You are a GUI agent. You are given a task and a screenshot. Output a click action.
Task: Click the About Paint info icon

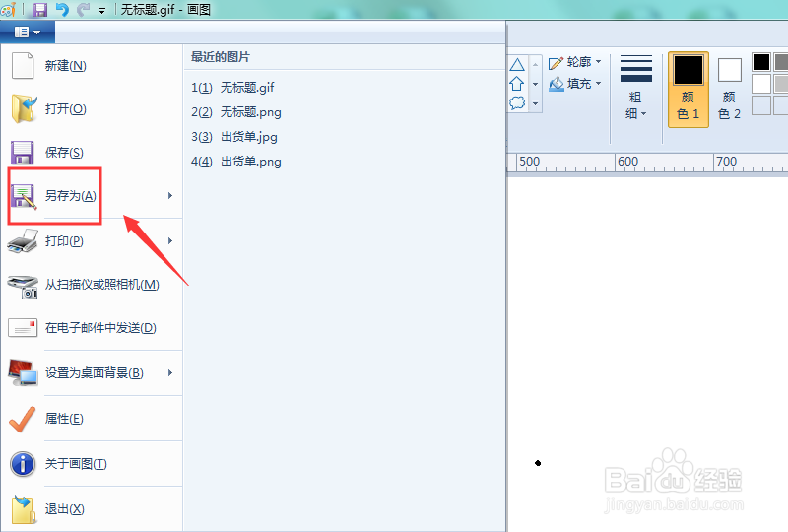pos(23,464)
